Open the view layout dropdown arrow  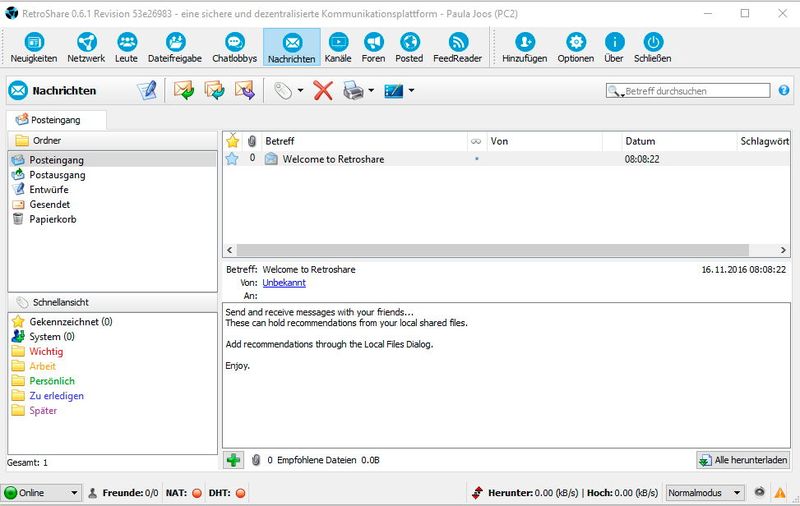point(411,91)
